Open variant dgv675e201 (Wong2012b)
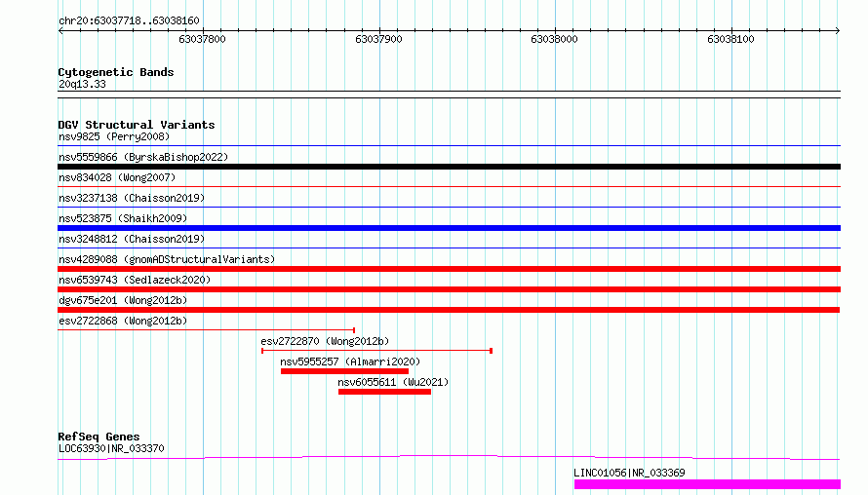Viewport: 868px width, 495px height. point(123,300)
